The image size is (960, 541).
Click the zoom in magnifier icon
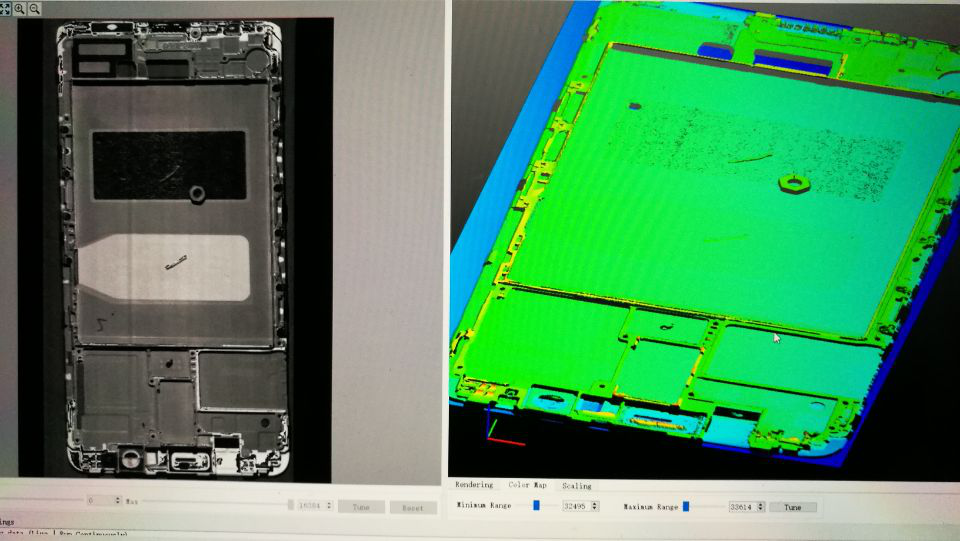20,8
